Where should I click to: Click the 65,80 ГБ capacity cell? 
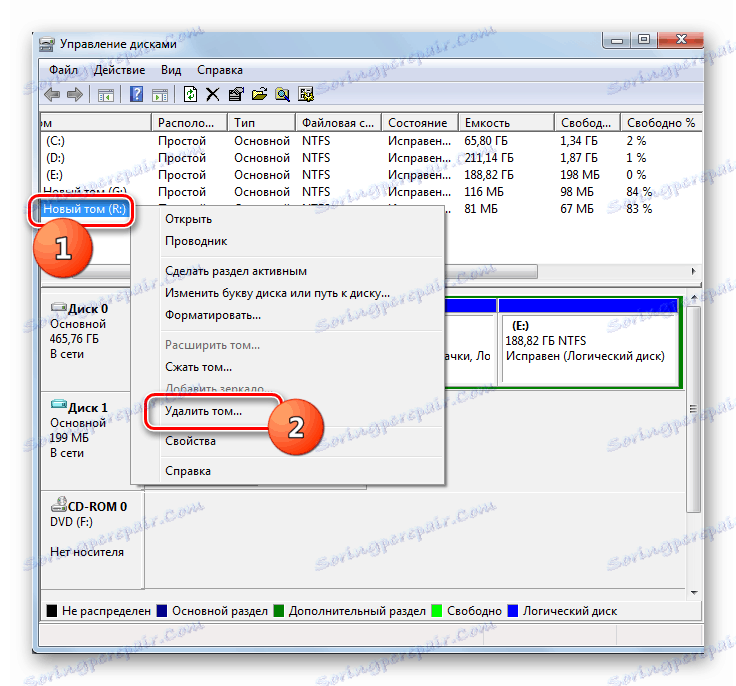click(x=486, y=140)
